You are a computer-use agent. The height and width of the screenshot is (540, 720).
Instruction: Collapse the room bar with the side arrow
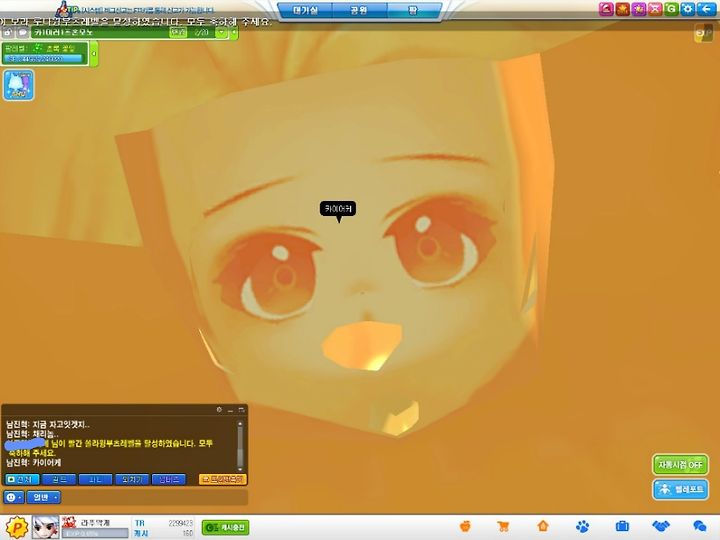[x=234, y=33]
